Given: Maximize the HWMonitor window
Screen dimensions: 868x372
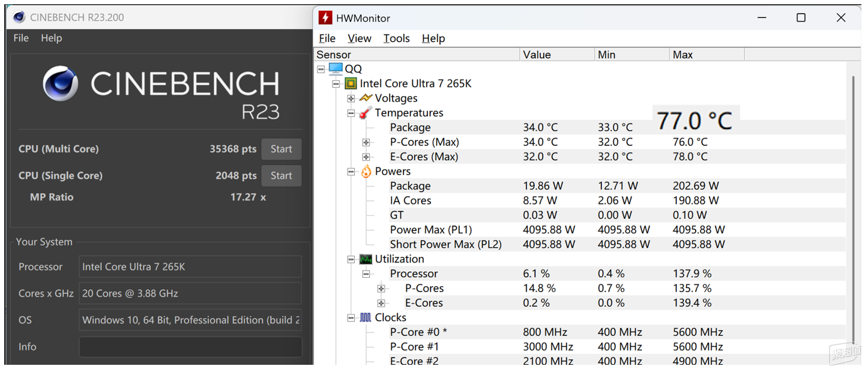Looking at the screenshot, I should 801,18.
